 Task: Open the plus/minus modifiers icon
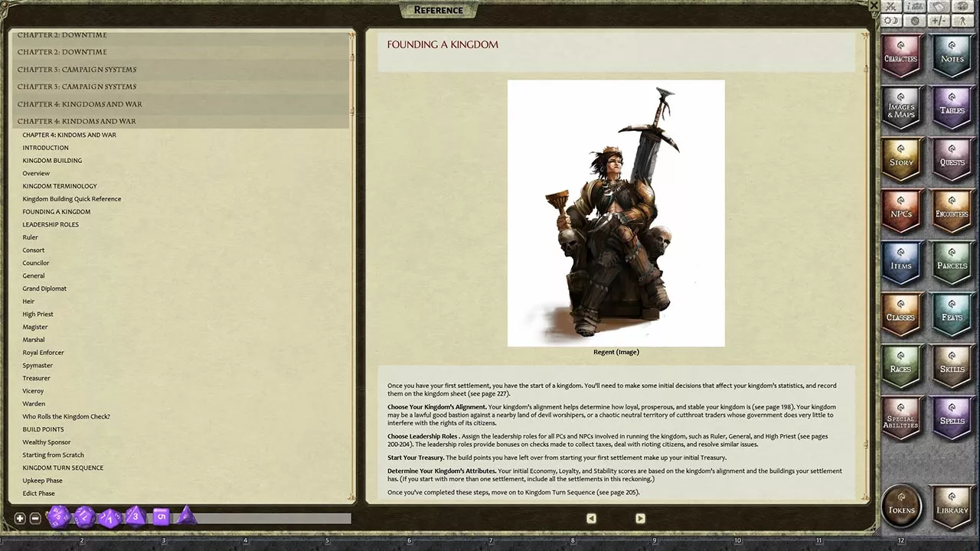pos(938,21)
